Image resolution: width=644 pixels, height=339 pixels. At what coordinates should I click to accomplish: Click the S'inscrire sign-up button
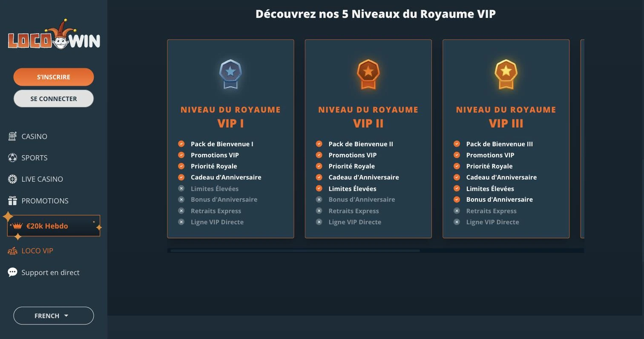54,77
